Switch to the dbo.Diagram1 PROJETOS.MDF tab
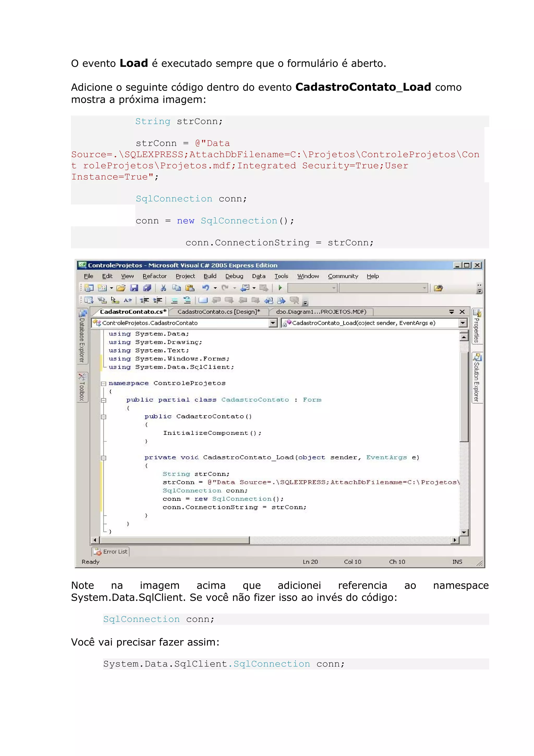 pos(321,312)
